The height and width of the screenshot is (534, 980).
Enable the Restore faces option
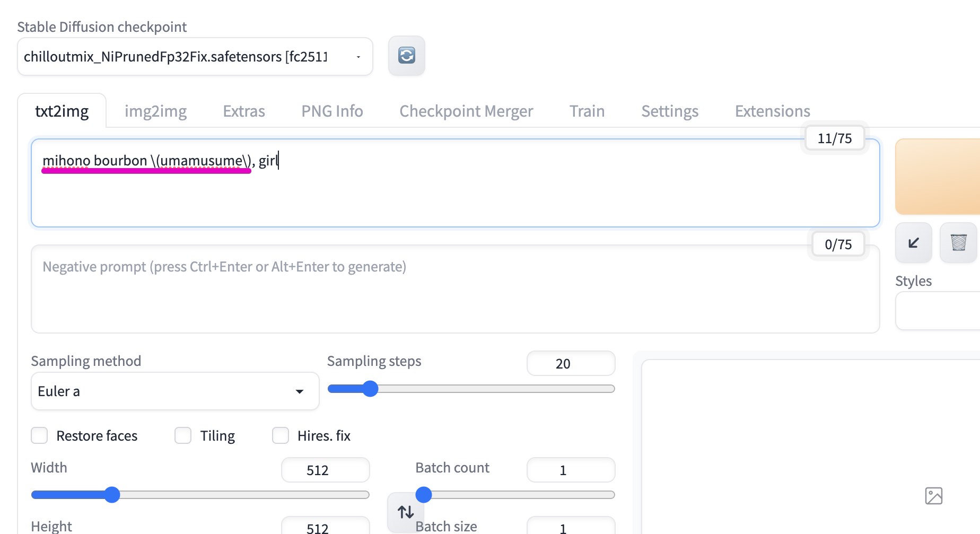pyautogui.click(x=39, y=435)
